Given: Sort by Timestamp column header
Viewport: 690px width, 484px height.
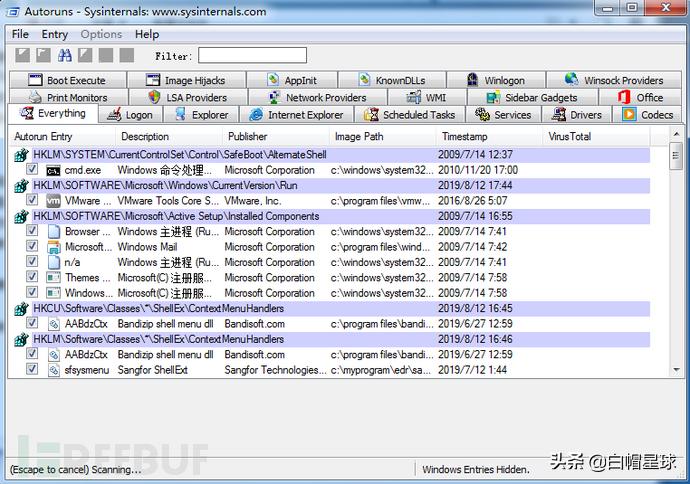Looking at the screenshot, I should click(489, 137).
